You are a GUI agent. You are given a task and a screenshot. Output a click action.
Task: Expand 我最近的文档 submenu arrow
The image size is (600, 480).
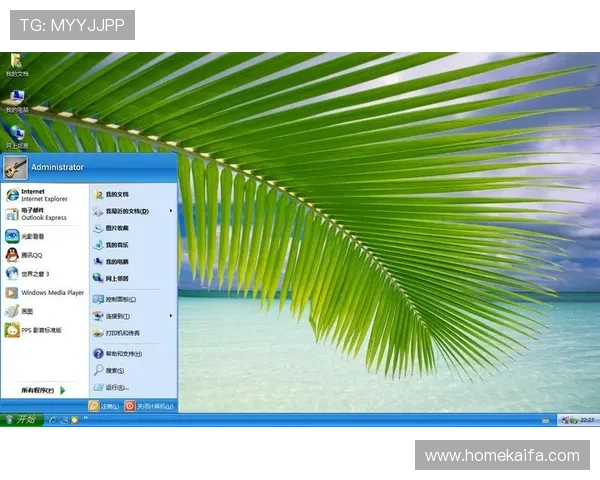pyautogui.click(x=170, y=211)
